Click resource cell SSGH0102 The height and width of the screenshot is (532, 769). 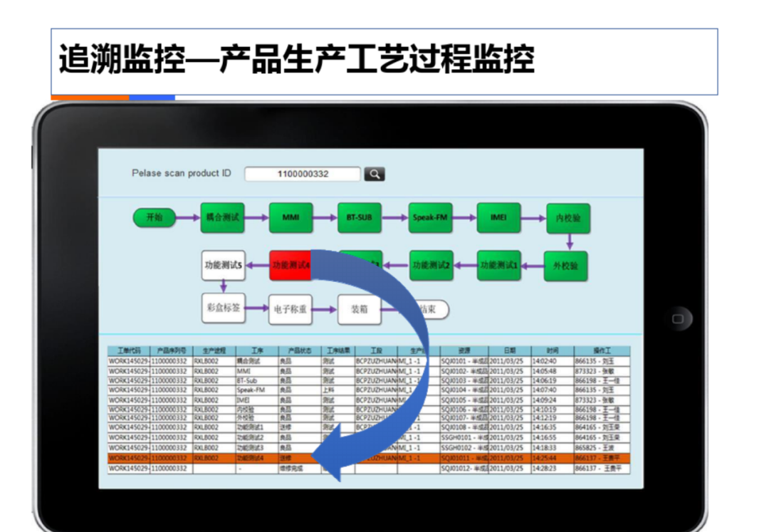pos(464,448)
